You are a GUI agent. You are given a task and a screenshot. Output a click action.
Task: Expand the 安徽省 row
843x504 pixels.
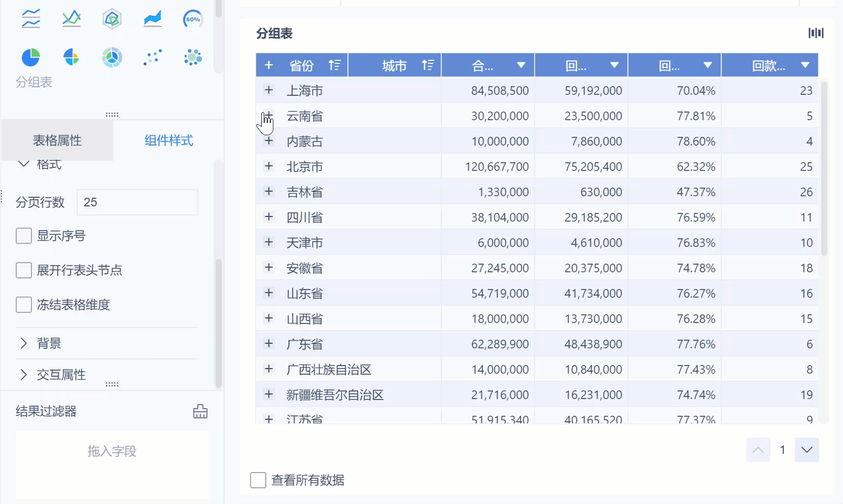[269, 268]
